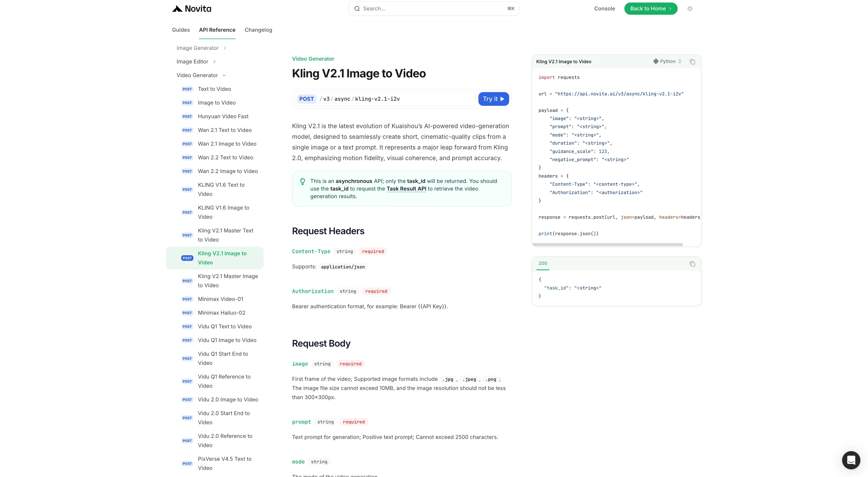Screen dimensions: 868x477
Task: Click the mode parameter name
Action: point(298,462)
